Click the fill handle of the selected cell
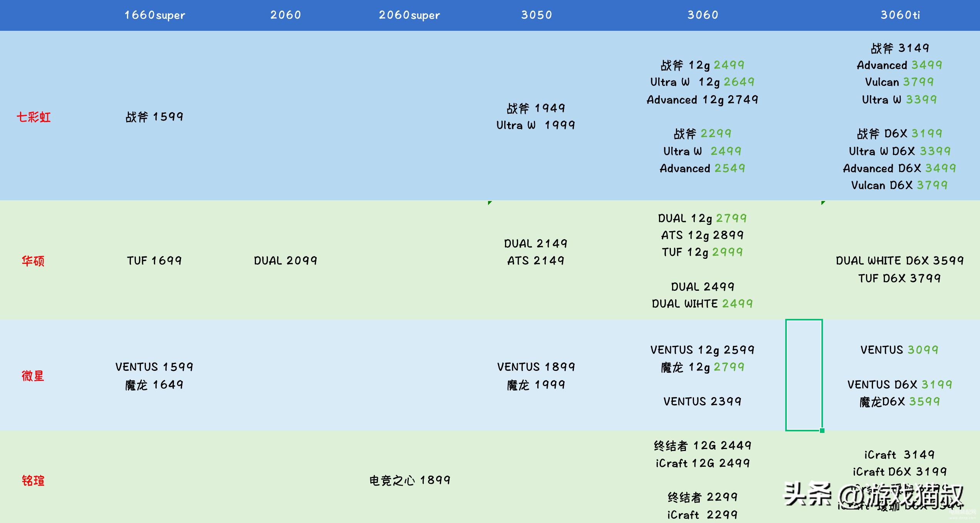 pos(822,431)
